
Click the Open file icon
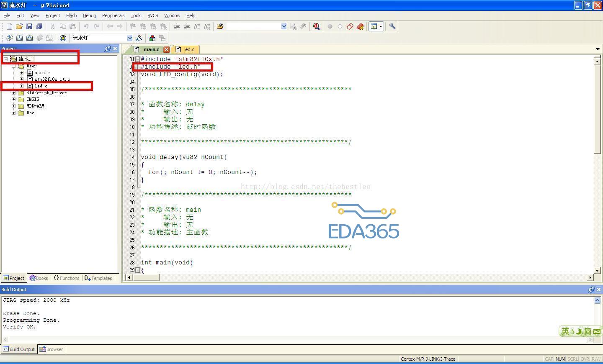tap(19, 26)
